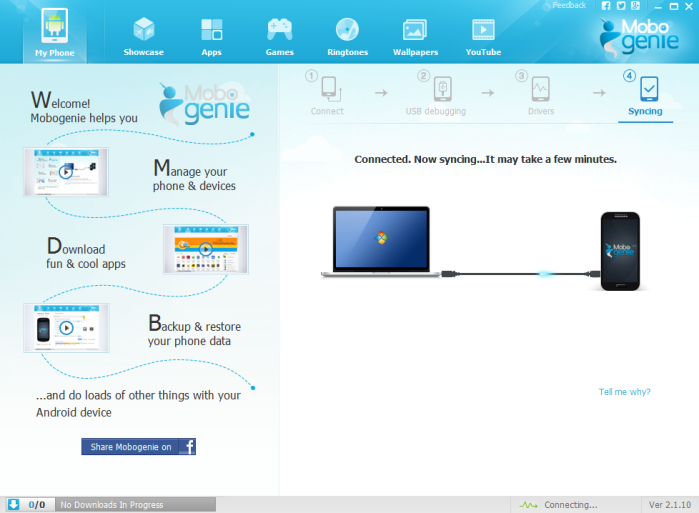Click the Feedback link

pos(569,5)
